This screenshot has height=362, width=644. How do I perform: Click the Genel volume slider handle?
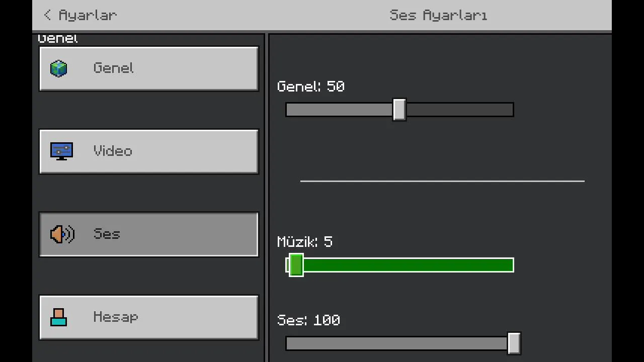click(x=399, y=110)
